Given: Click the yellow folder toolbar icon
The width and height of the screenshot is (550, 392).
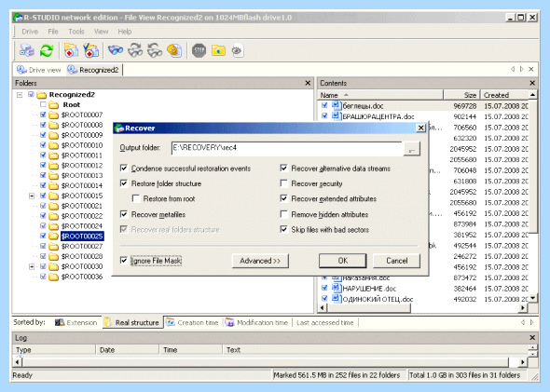Looking at the screenshot, I should click(218, 51).
